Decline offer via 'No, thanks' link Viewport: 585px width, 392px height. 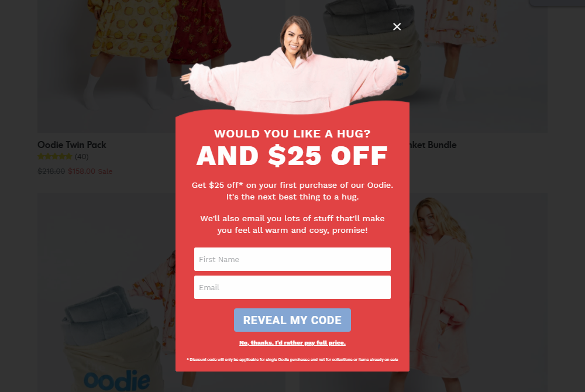click(x=292, y=343)
